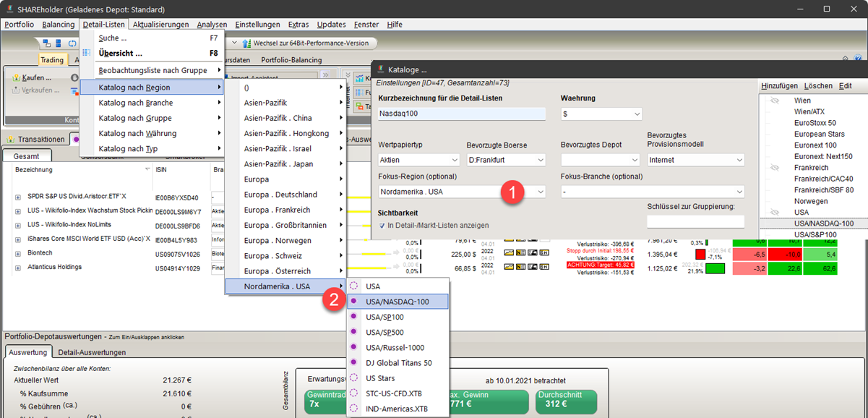The image size is (868, 418).
Task: Toggle visibility eye icon next to Wien
Action: click(775, 101)
